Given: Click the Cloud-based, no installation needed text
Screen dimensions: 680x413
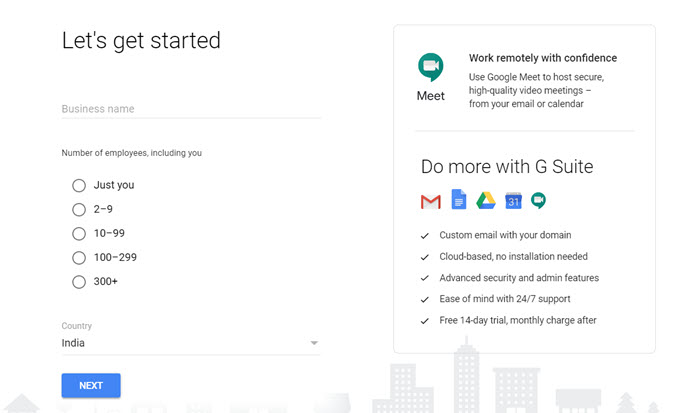Looking at the screenshot, I should 513,256.
